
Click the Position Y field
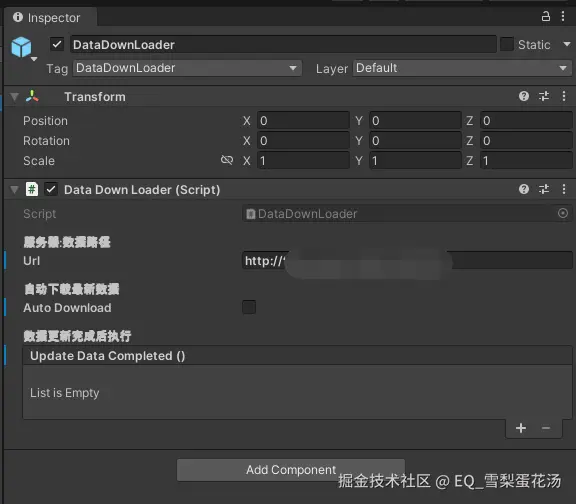click(415, 120)
